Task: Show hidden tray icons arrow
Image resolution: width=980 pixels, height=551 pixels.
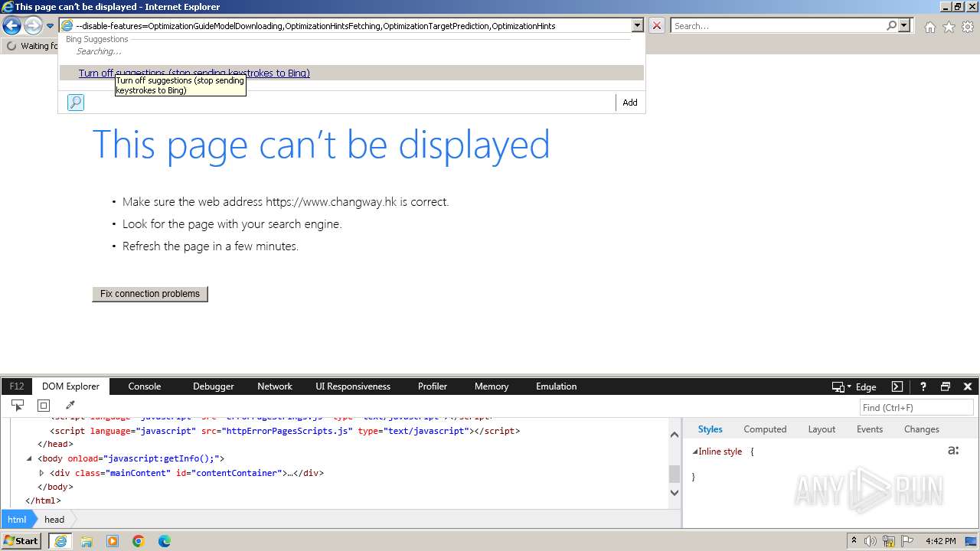Action: point(854,541)
